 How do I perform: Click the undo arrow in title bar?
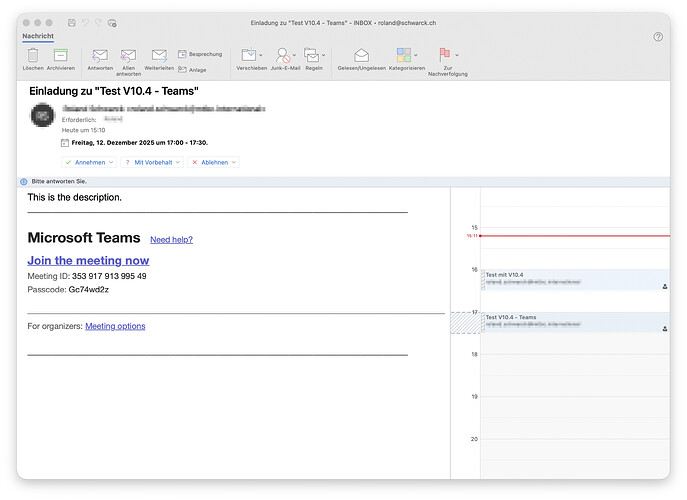coord(85,23)
